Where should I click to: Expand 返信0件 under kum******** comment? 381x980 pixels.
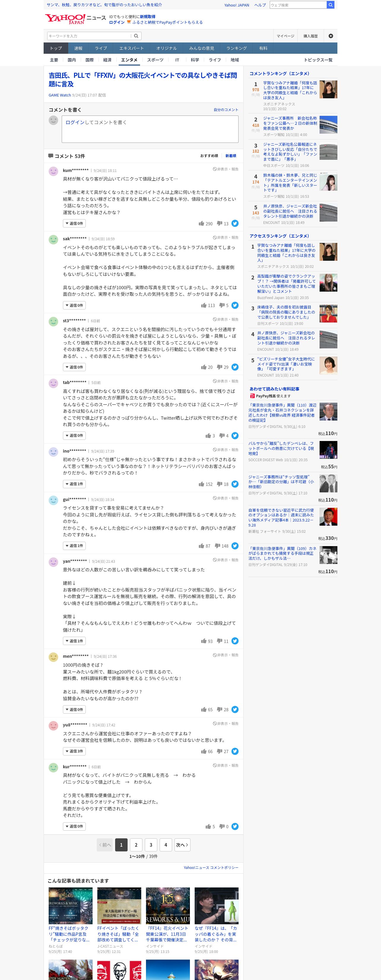[74, 223]
